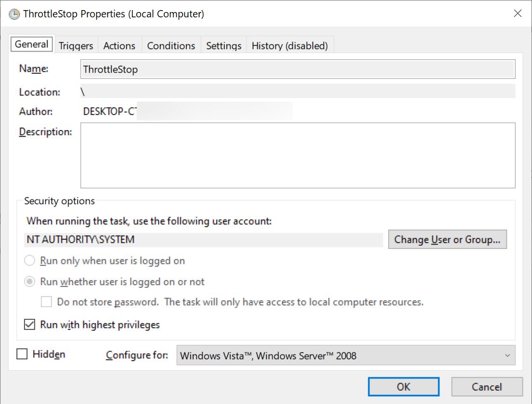Screen dimensions: 532x404
Task: Open the Actions tab
Action: pyautogui.click(x=119, y=45)
